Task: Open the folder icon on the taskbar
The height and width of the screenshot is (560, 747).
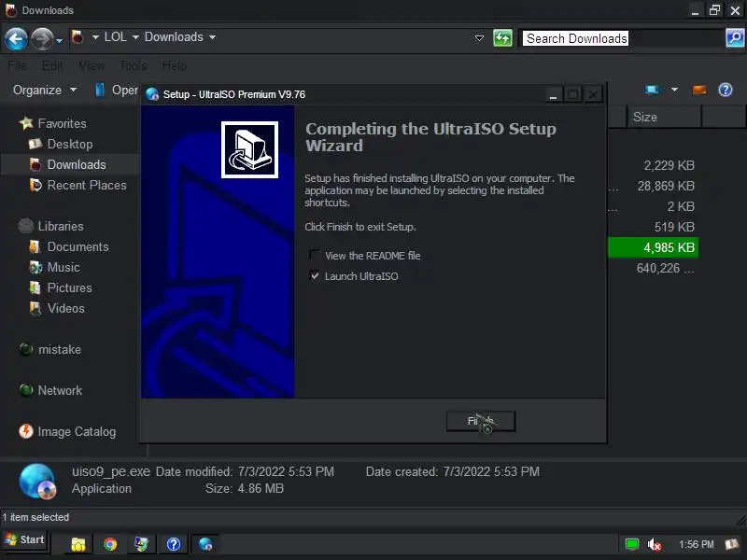Action: [x=78, y=544]
